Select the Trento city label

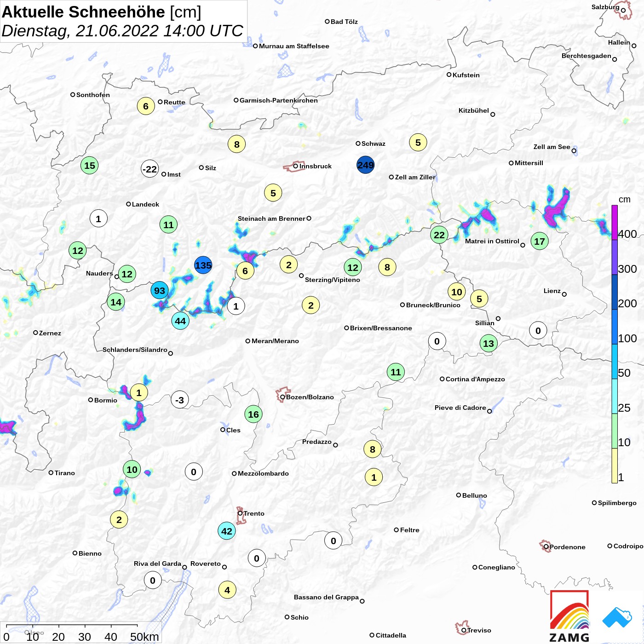click(254, 513)
